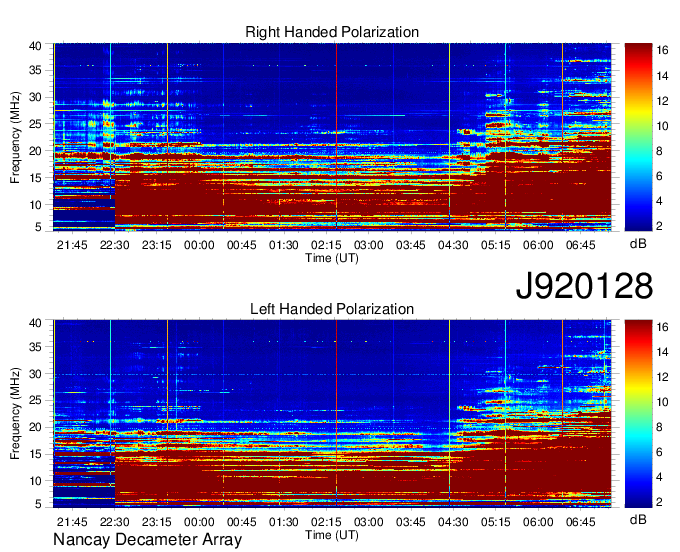Click the 8 dB value on top colorbar

tap(659, 151)
